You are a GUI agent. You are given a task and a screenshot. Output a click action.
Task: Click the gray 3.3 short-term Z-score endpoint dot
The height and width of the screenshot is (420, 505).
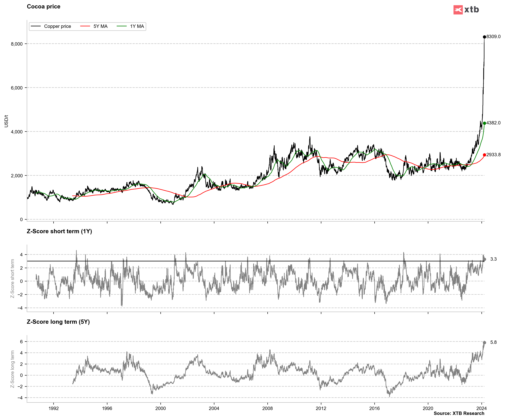coord(485,259)
